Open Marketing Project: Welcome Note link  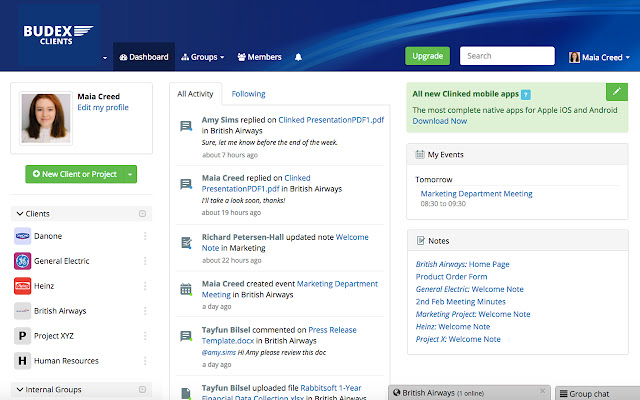coord(473,314)
